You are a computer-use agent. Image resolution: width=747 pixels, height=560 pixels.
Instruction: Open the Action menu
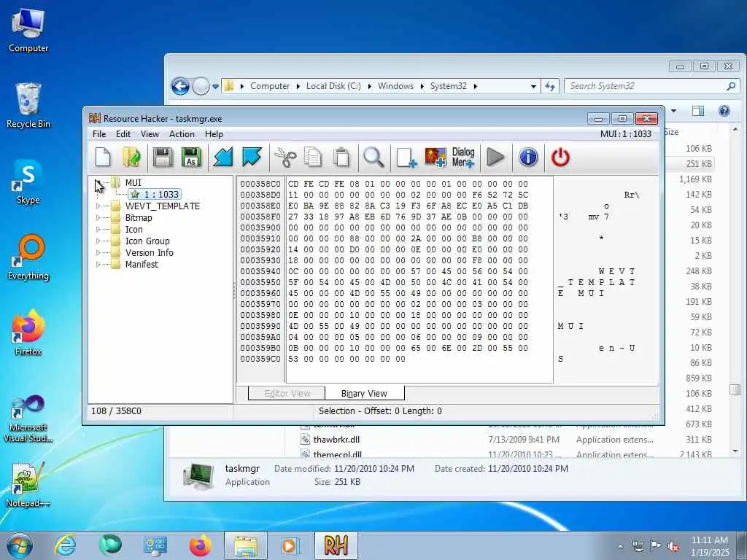coord(182,134)
